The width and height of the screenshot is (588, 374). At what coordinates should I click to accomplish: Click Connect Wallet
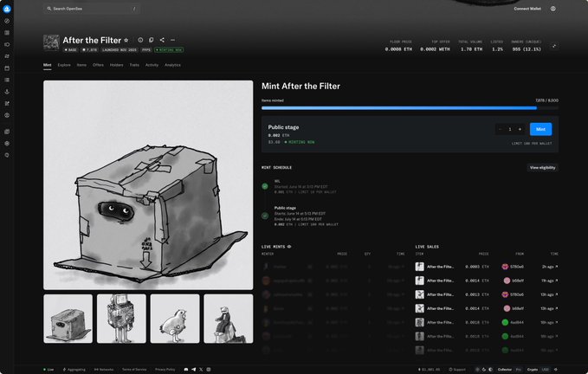click(x=527, y=9)
